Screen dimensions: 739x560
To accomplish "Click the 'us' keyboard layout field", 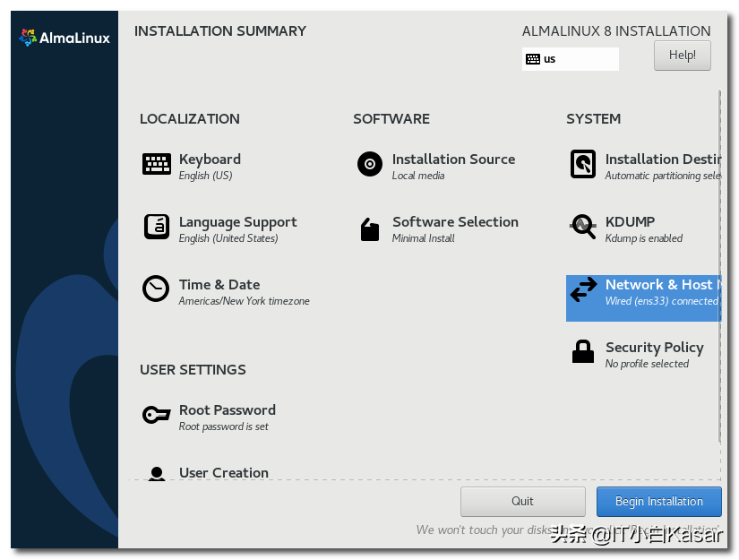I will tap(571, 59).
